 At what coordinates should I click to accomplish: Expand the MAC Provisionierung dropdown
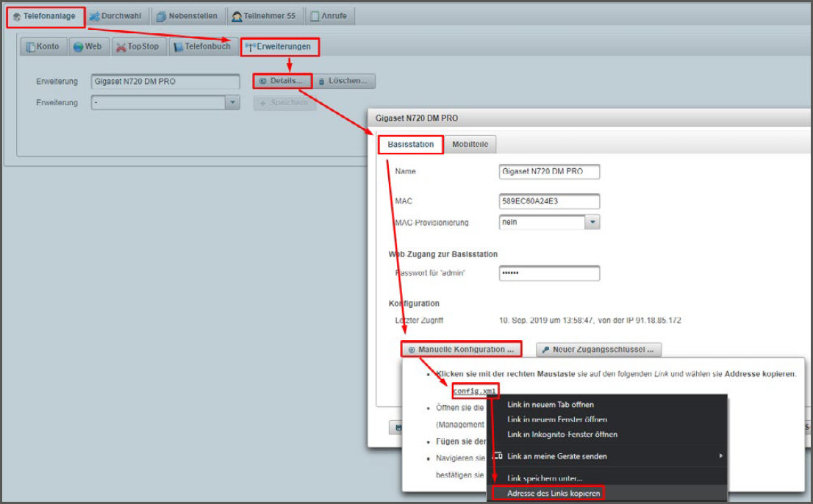592,222
